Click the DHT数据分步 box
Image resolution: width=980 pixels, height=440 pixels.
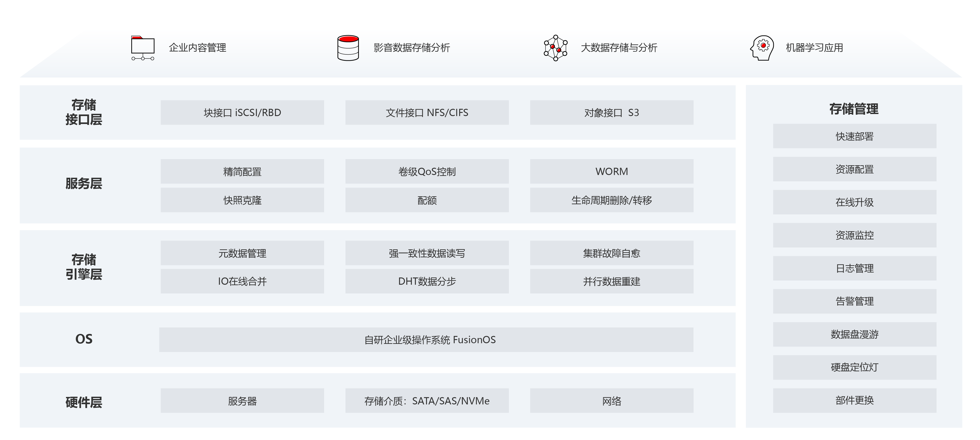tap(427, 281)
